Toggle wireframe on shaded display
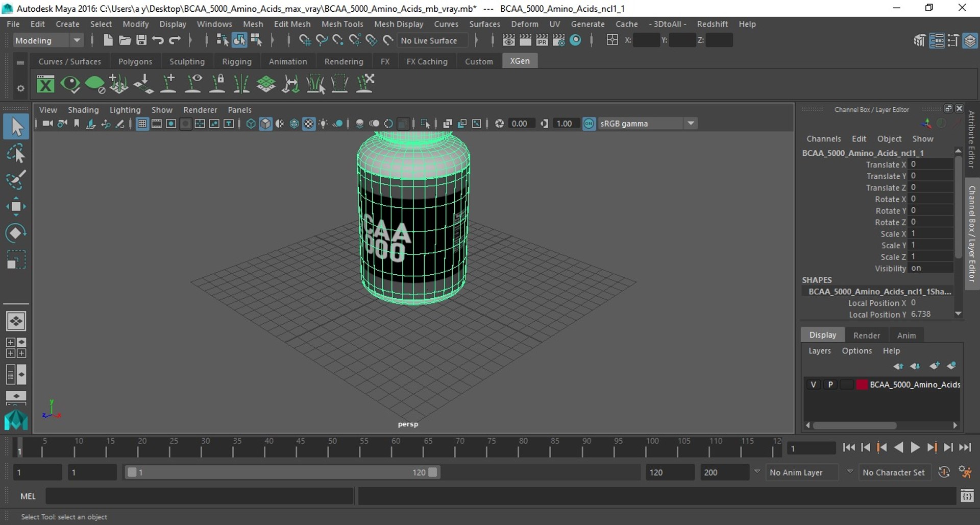980x525 pixels. pyautogui.click(x=294, y=124)
